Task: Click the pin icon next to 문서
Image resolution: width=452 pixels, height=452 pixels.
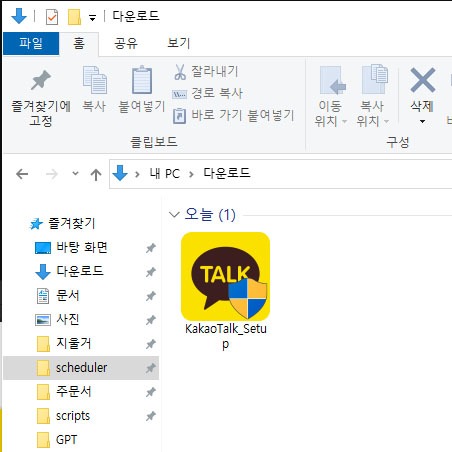Action: (x=151, y=296)
